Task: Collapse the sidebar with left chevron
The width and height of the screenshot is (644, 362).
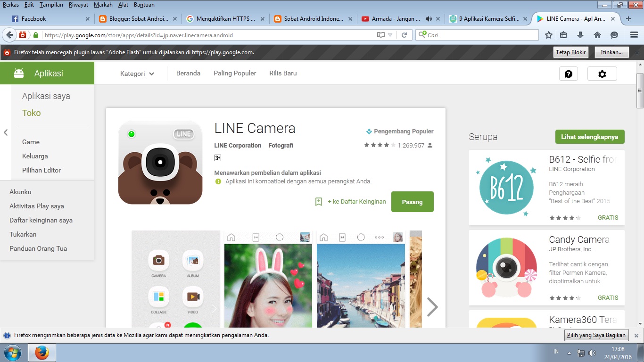Action: 6,132
